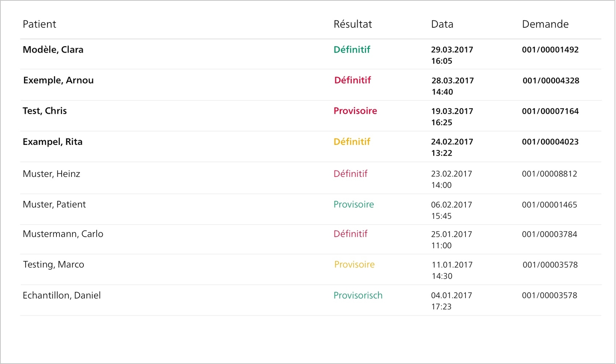
Task: Open patient Exemple, Arnou row
Action: pyautogui.click(x=311, y=85)
